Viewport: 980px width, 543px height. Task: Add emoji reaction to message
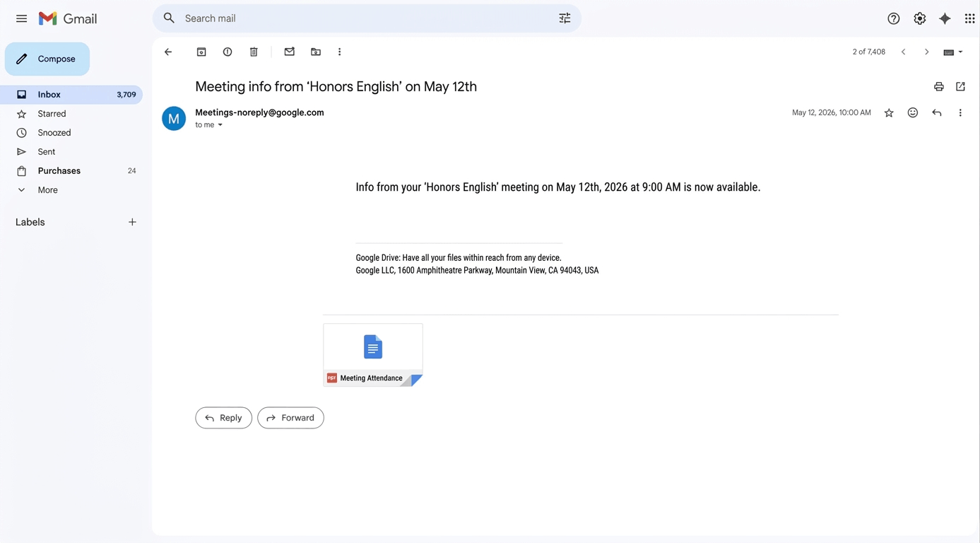point(913,112)
